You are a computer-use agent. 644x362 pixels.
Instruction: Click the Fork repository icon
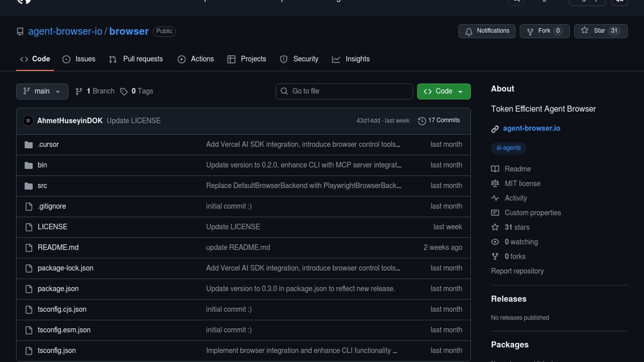tap(530, 31)
